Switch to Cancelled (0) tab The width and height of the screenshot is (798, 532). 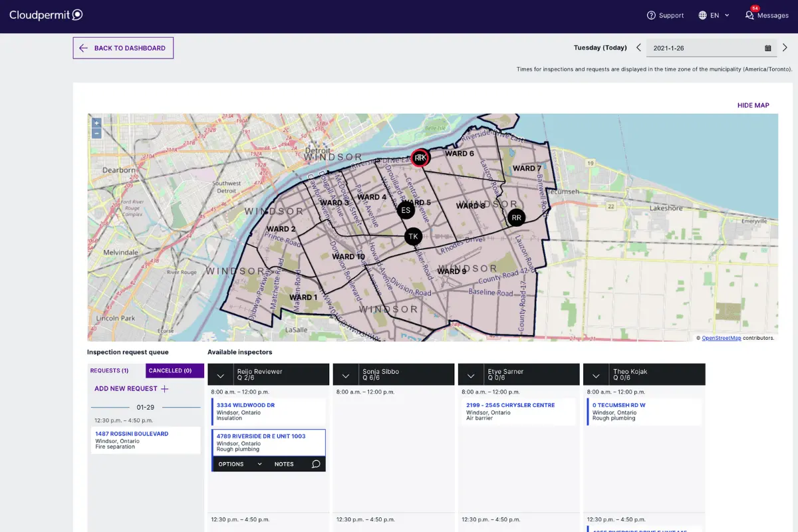pyautogui.click(x=174, y=371)
